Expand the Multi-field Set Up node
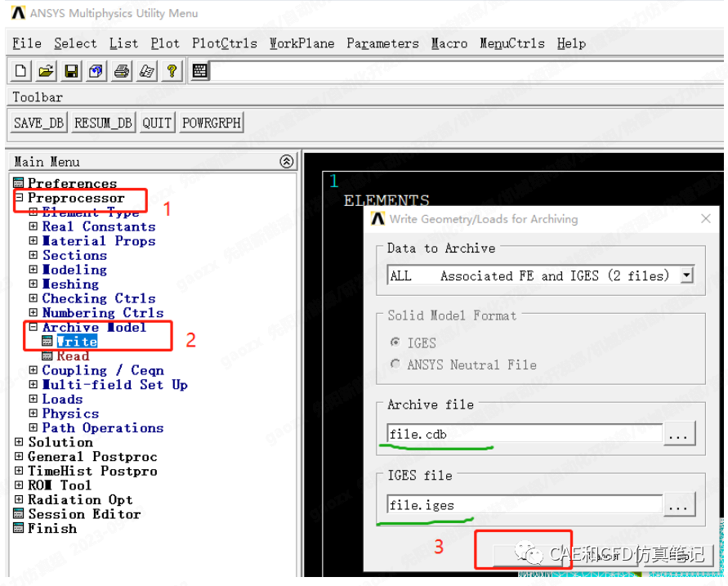This screenshot has height=586, width=728. (33, 384)
